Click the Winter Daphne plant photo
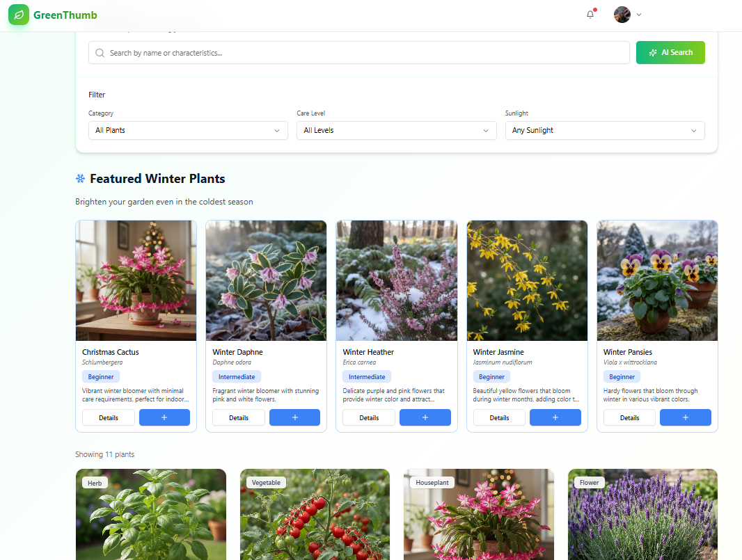Viewport: 742px width, 560px height. pyautogui.click(x=265, y=280)
